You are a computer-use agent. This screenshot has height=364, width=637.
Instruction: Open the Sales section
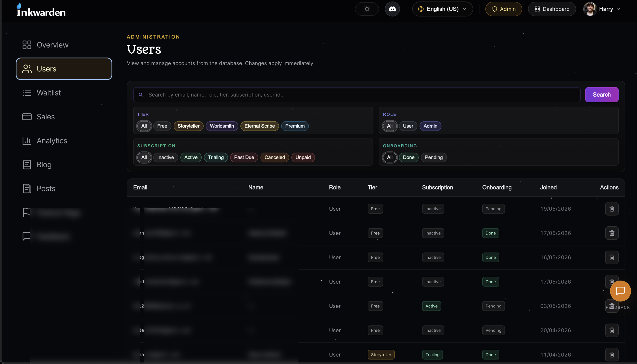[45, 117]
